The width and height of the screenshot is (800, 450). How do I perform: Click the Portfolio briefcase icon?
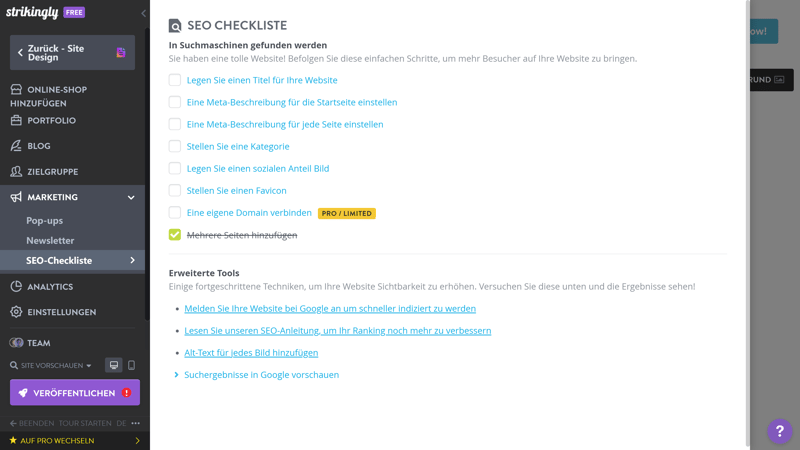[16, 121]
